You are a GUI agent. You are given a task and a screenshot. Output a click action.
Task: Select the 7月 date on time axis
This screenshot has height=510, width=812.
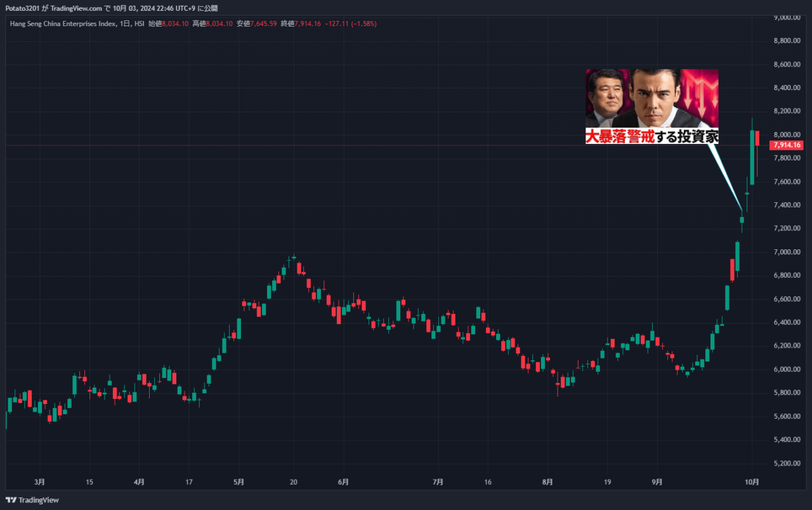tap(438, 482)
